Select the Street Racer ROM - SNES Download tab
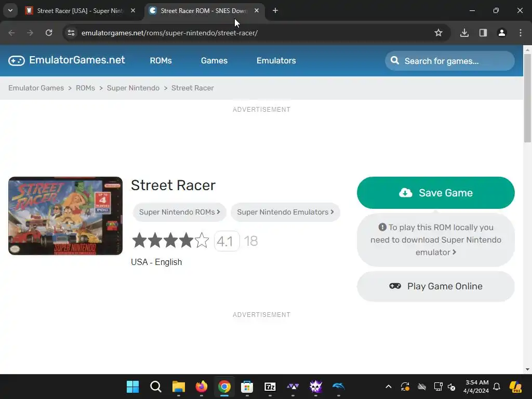 coord(204,11)
